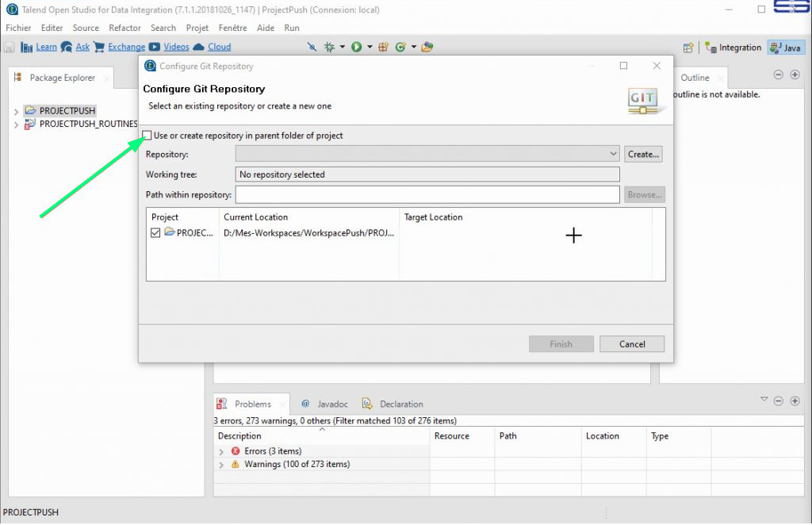812x525 pixels.
Task: Uncheck the PROJEC... project row checkbox
Action: (155, 233)
